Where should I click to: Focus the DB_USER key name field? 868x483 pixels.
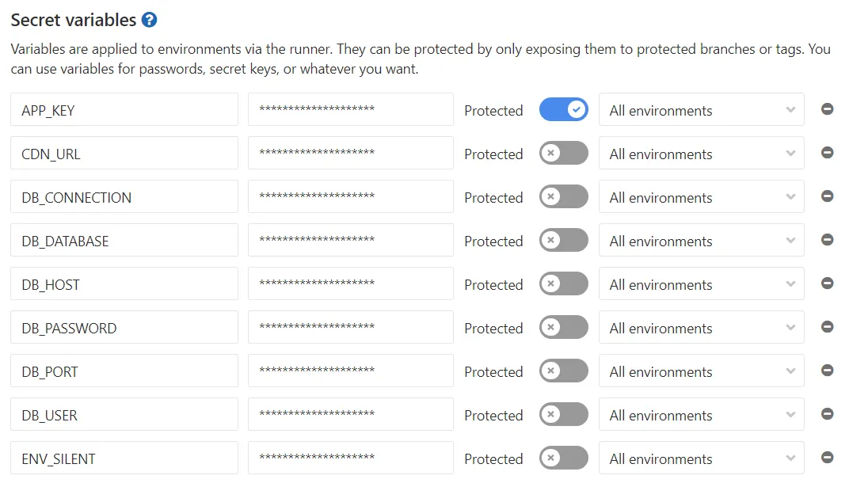pos(124,415)
